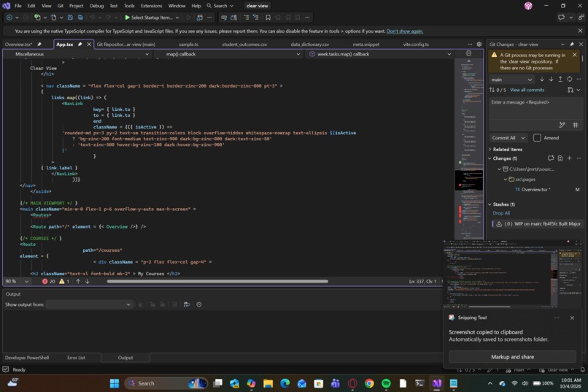Click Markup and share button
Image resolution: width=588 pixels, height=392 pixels.
point(512,357)
